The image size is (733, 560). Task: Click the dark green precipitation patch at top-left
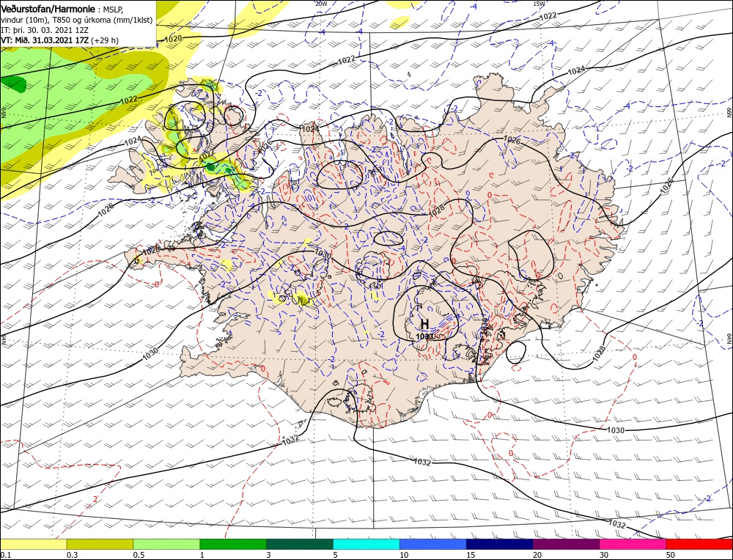point(13,84)
